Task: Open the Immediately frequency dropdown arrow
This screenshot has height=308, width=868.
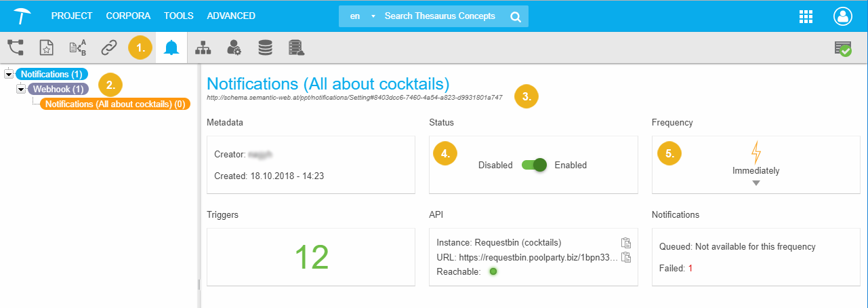Action: click(x=756, y=183)
